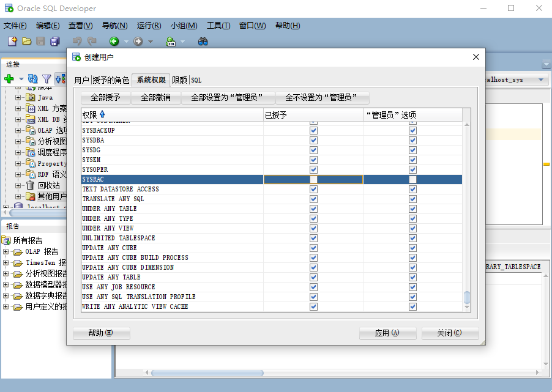Viewport: 552px width, 392px height.
Task: Open the 运行(R) menu
Action: [x=149, y=26]
